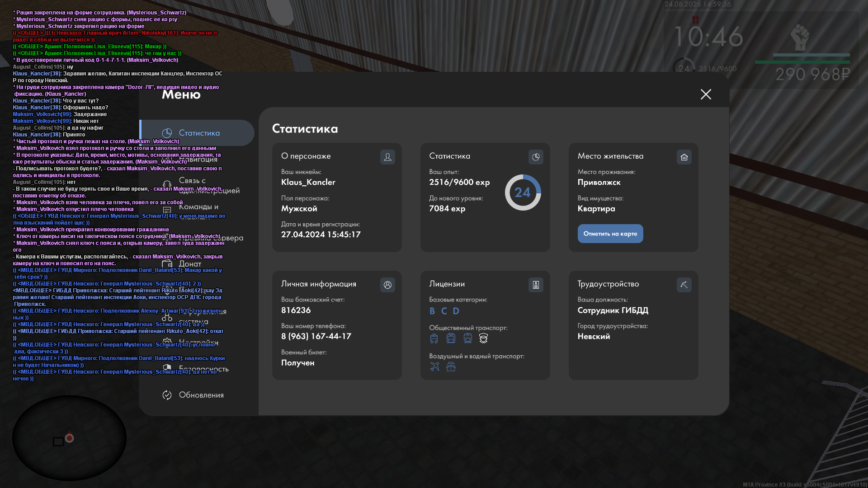Click the ship license icon
This screenshot has height=488, width=868.
click(451, 366)
